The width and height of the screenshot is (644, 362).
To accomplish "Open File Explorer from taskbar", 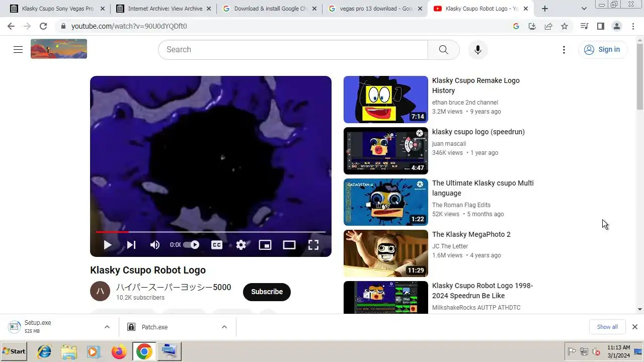I will (69, 351).
